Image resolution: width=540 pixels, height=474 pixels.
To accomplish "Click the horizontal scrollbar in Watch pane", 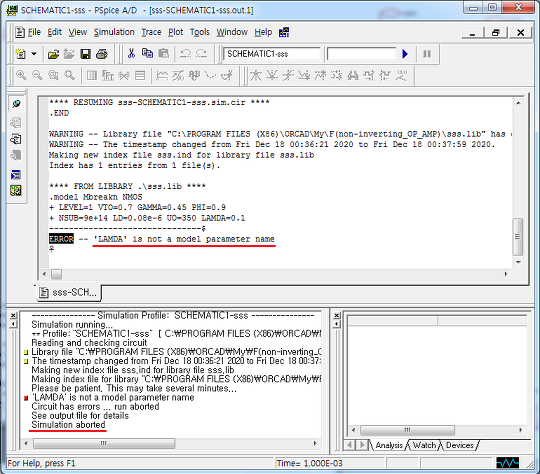I will pyautogui.click(x=407, y=430).
